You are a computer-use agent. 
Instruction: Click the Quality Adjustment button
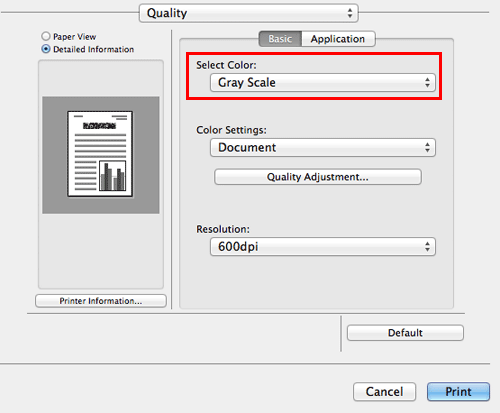(318, 177)
